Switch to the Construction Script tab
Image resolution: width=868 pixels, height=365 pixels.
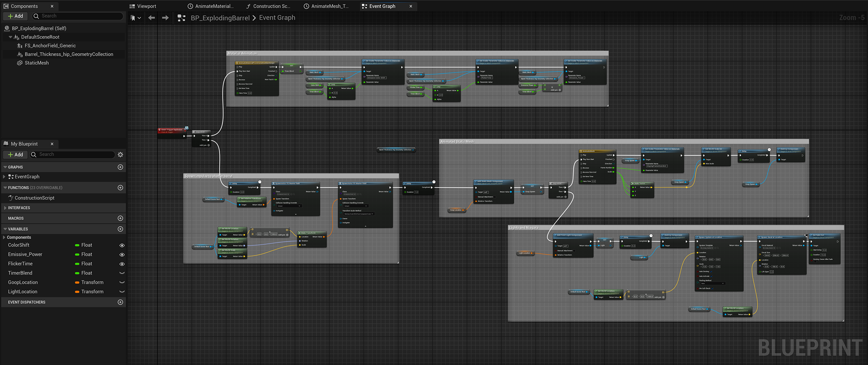(x=268, y=6)
